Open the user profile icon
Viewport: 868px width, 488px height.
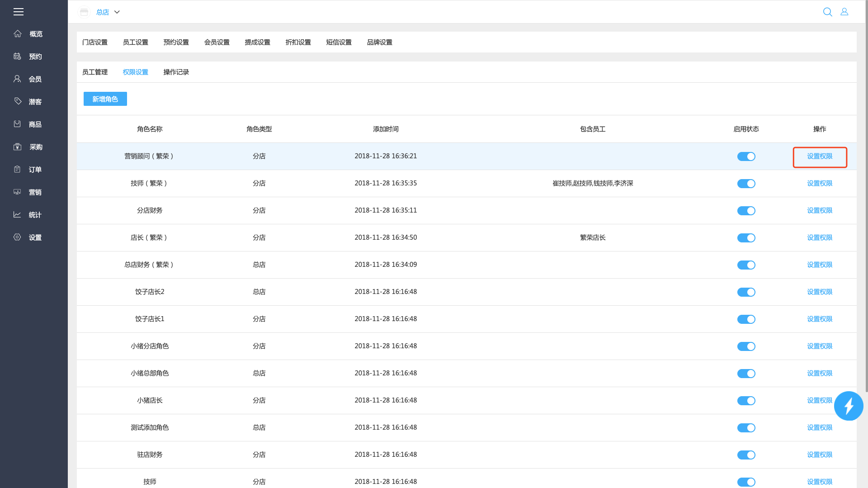pos(844,12)
